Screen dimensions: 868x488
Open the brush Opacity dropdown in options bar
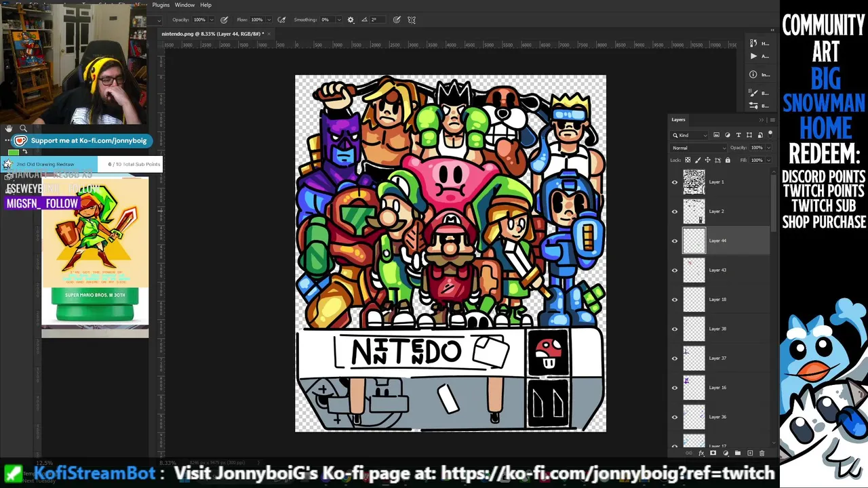click(x=212, y=20)
